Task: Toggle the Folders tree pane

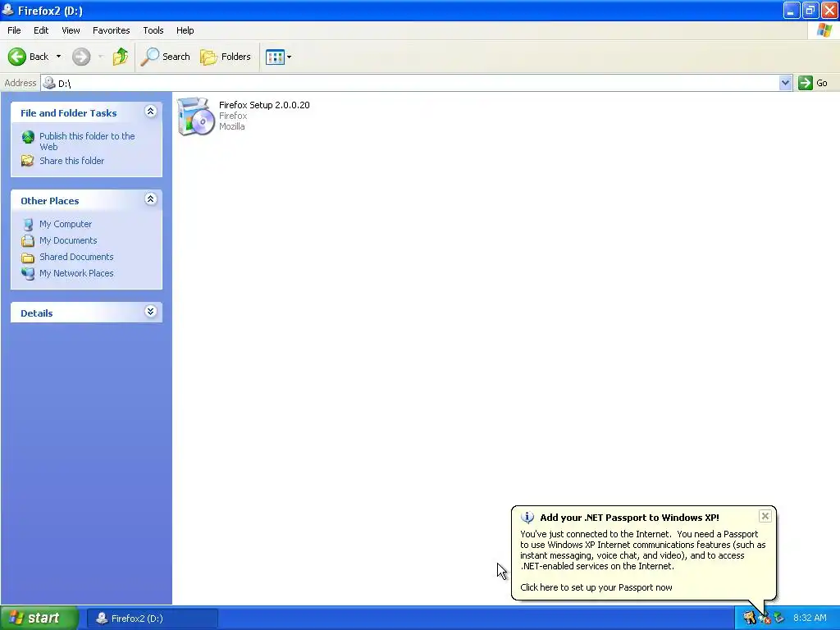Action: coord(225,57)
